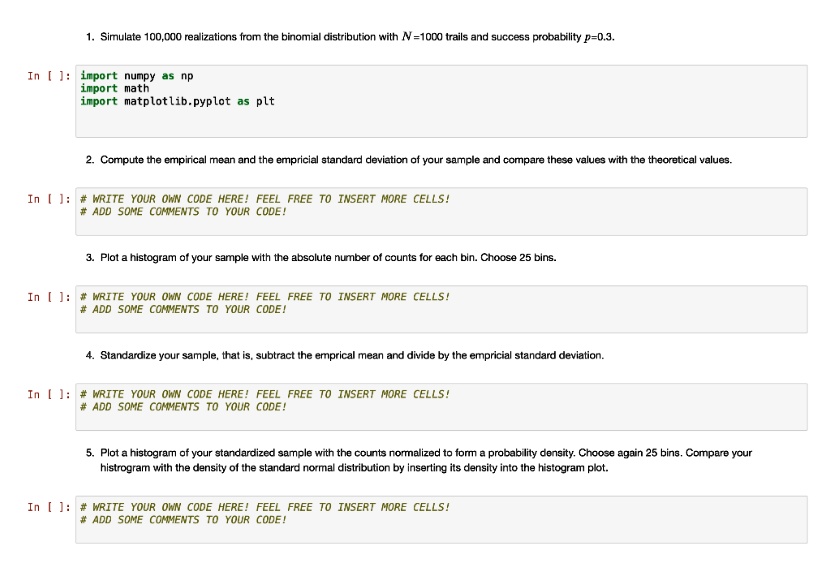Click 'WRITE YOUR OWN CODE HERE' comment under question 4
The image size is (832, 561).
click(x=265, y=394)
